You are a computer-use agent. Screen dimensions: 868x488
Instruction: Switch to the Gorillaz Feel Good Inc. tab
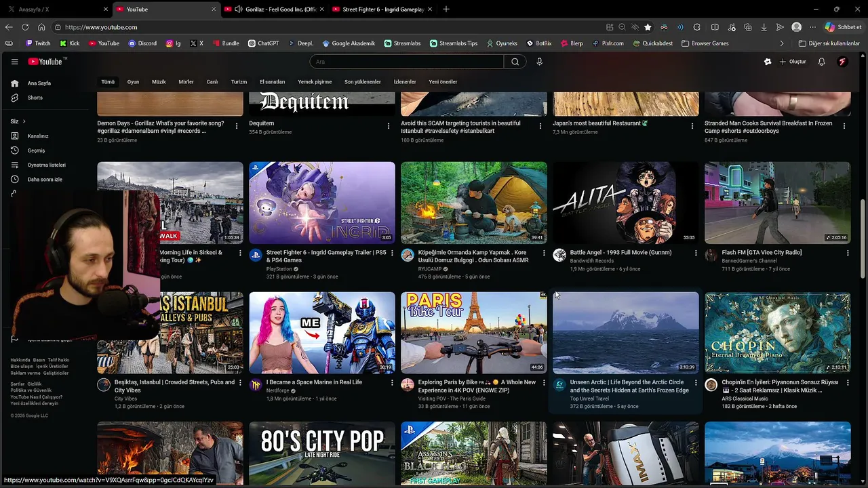pos(275,9)
